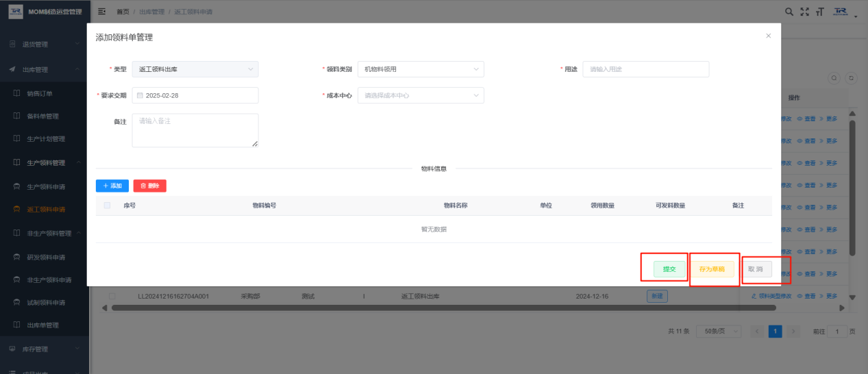This screenshot has height=374, width=868.
Task: Open 非生产领料申请 sidebar item
Action: click(x=49, y=280)
